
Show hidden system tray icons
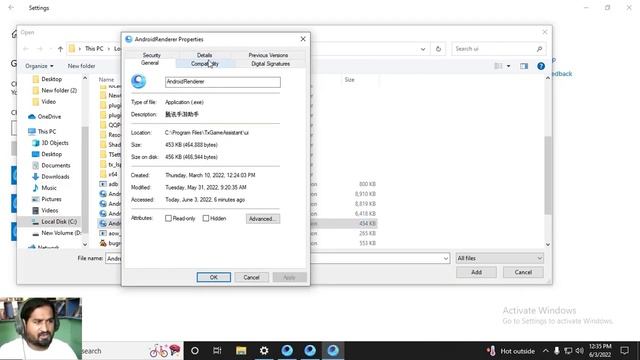pyautogui.click(x=546, y=351)
